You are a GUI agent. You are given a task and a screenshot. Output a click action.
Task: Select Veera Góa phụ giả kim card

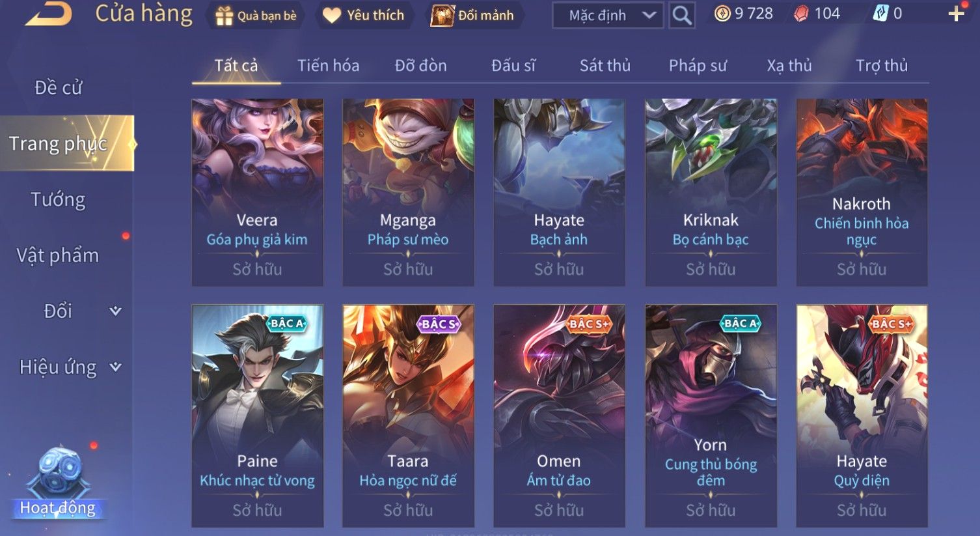tap(257, 192)
